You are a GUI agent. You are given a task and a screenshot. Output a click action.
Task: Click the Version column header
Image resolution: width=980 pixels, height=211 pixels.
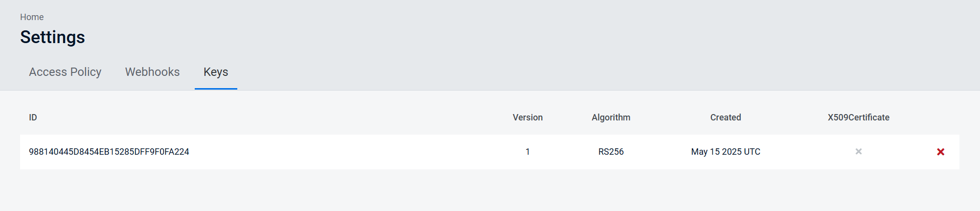(527, 117)
